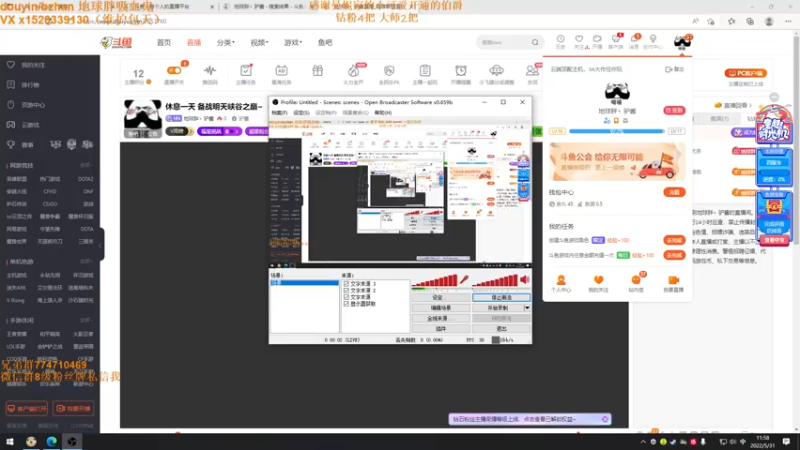Click the OBS 设定 settings button
800x450 pixels.
coord(441,297)
